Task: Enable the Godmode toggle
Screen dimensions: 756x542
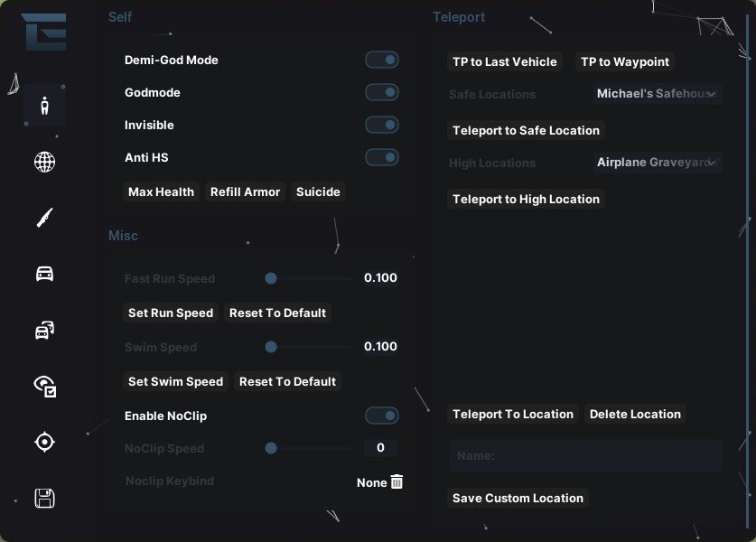Action: point(382,92)
